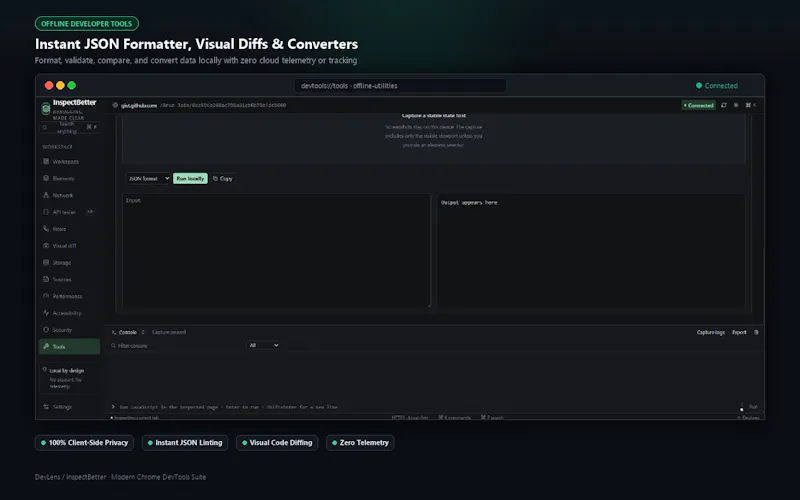800x500 pixels.
Task: Click the Output appears here pane
Action: click(x=591, y=251)
